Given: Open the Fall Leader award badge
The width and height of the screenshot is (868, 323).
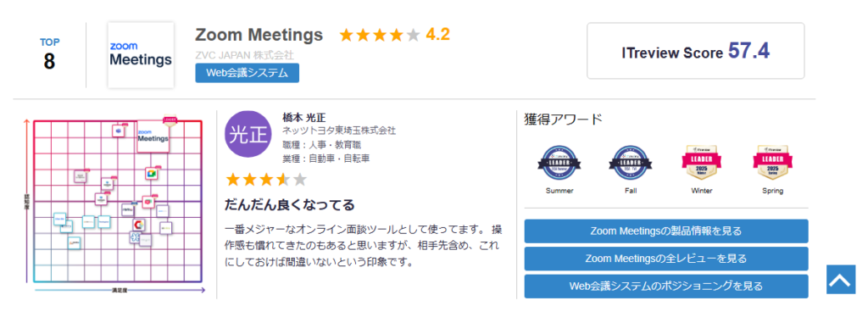Looking at the screenshot, I should click(x=630, y=164).
